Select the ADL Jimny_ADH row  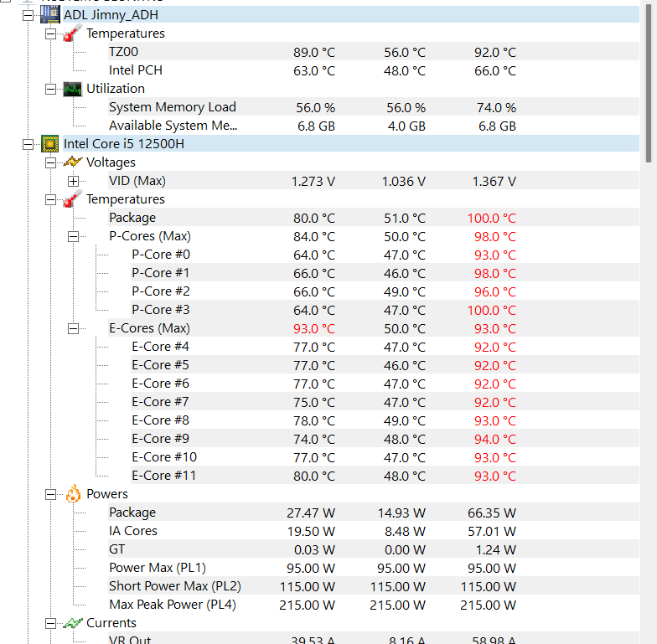coord(351,15)
